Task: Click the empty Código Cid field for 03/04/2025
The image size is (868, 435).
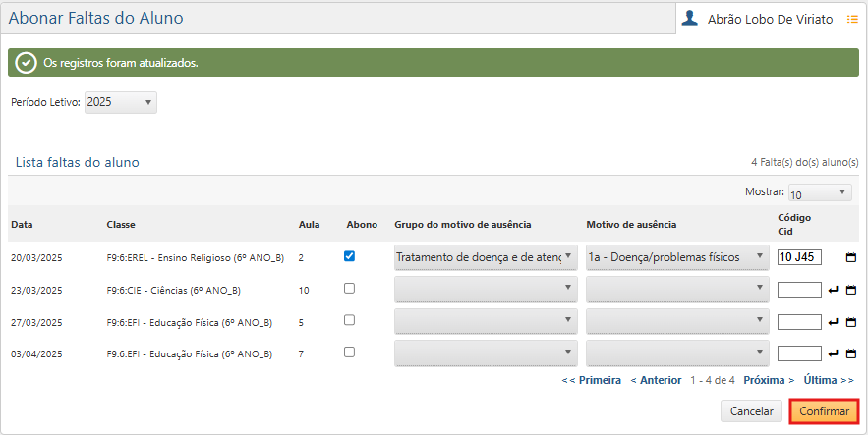Action: [x=799, y=353]
